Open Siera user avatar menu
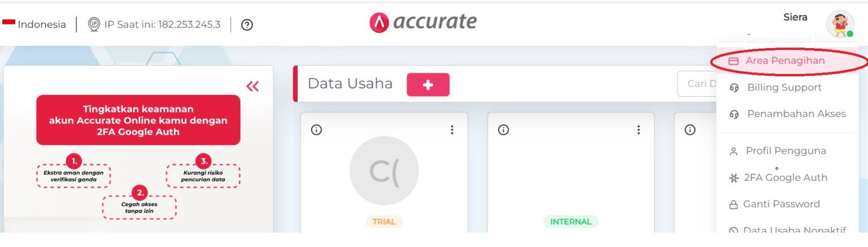 [x=839, y=24]
